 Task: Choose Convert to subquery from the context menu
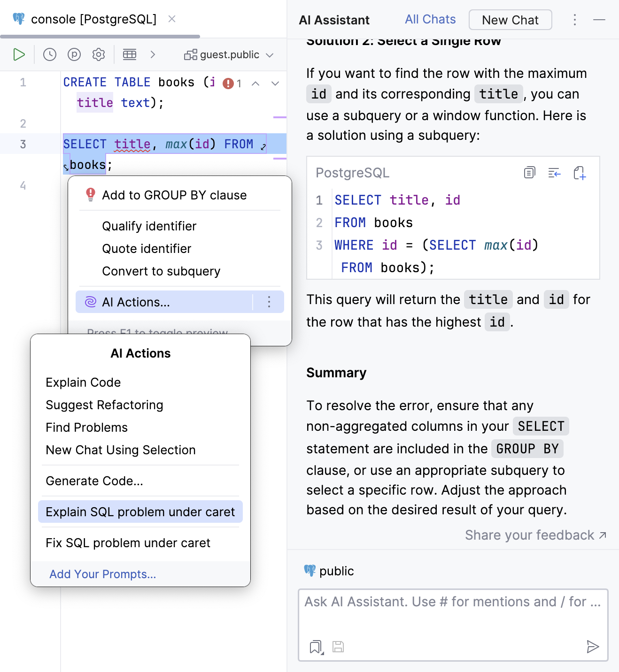[x=161, y=271]
